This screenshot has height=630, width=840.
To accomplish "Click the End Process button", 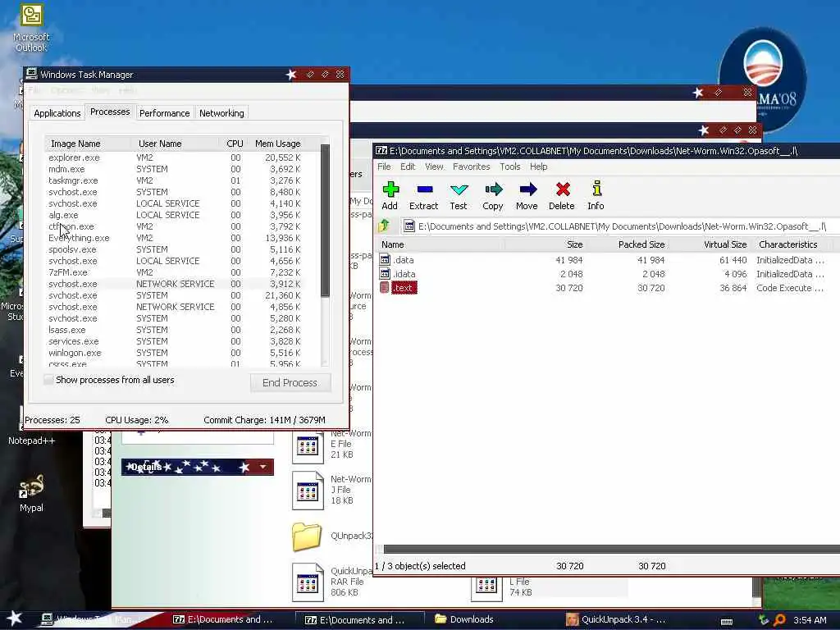I will pos(290,382).
